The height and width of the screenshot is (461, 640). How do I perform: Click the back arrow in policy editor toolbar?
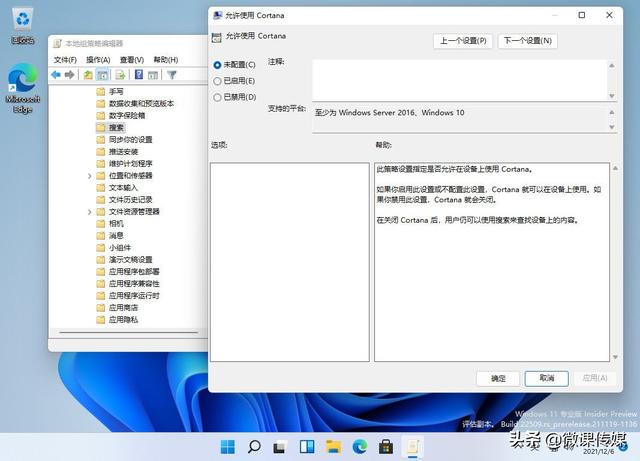[x=56, y=75]
